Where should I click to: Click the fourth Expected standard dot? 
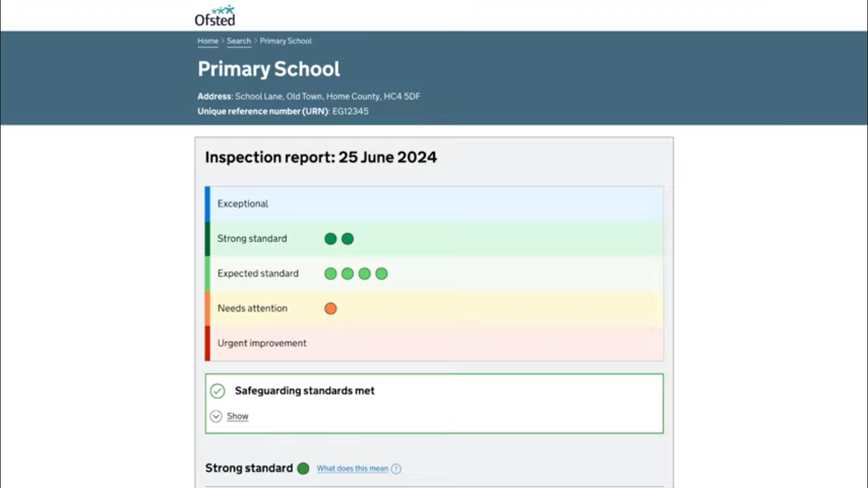coord(381,274)
